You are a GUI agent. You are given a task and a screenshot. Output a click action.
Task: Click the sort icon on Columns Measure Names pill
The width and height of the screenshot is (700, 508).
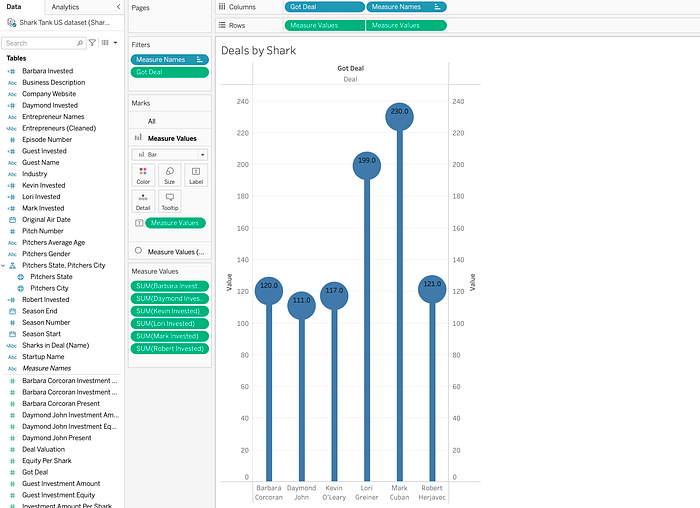(x=438, y=7)
